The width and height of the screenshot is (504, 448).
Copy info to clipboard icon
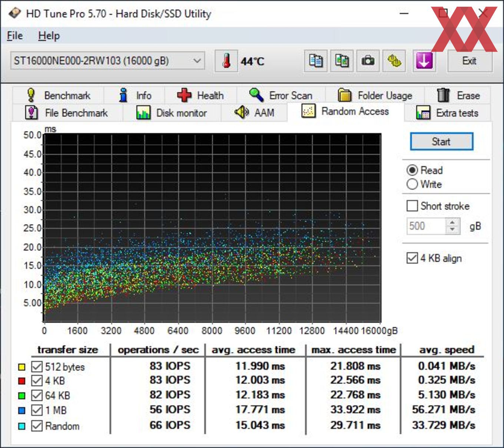click(x=316, y=61)
